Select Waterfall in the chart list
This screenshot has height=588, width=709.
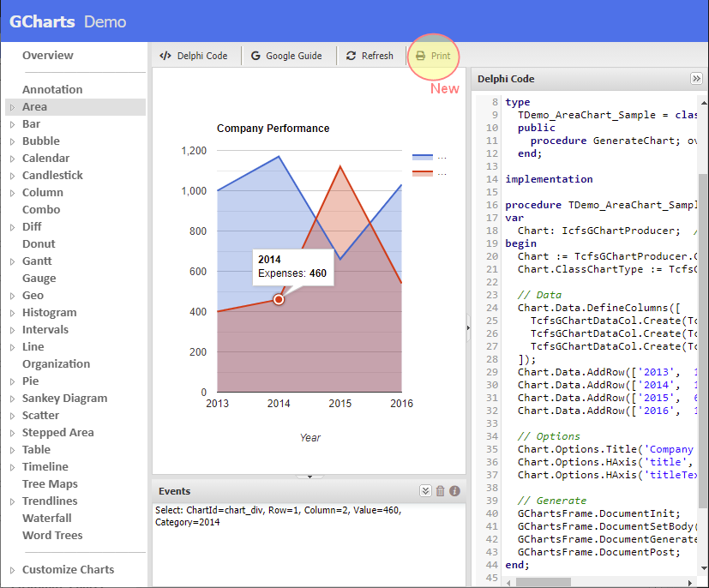pyautogui.click(x=47, y=519)
